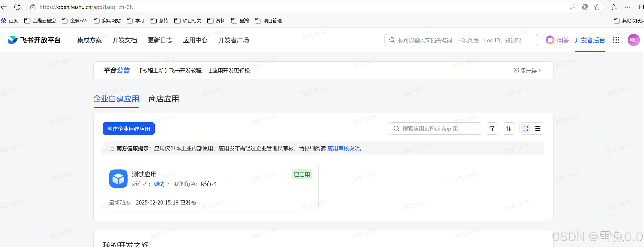This screenshot has height=247, width=644.
Task: Click the 问答 AI assistant icon
Action: click(x=550, y=40)
